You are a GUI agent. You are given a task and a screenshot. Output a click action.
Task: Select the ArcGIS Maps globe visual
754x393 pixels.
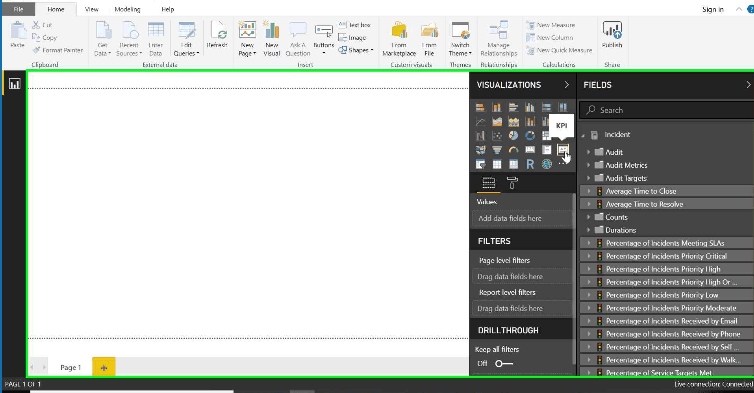tap(546, 165)
